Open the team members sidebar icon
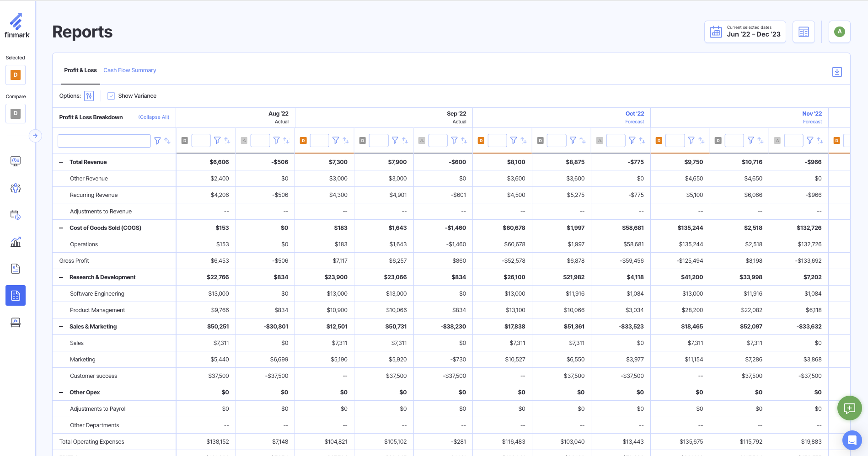 (x=16, y=188)
